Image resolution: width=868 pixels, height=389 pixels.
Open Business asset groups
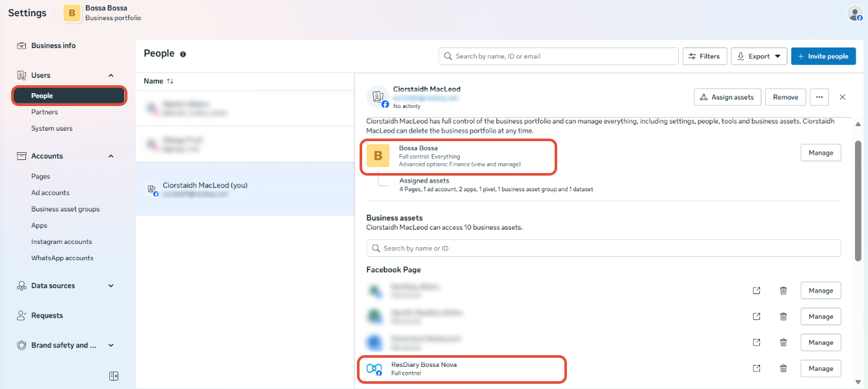tap(65, 209)
